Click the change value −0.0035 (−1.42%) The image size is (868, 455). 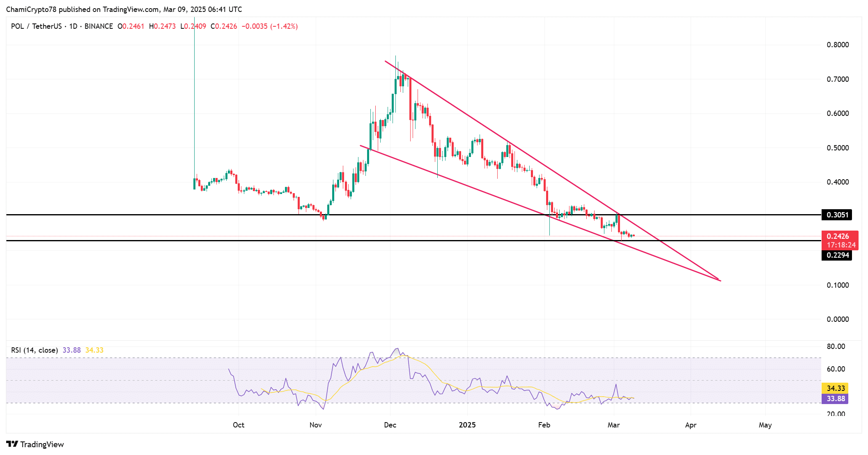pyautogui.click(x=270, y=26)
